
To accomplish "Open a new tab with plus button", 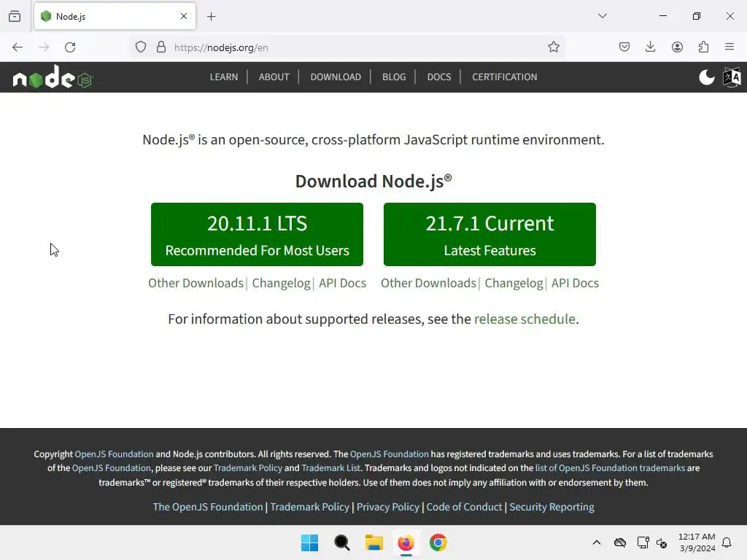I will click(212, 17).
